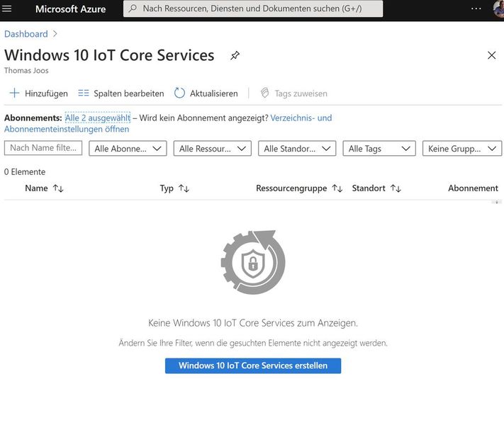Image resolution: width=504 pixels, height=425 pixels.
Task: Open the hamburger portal menu
Action: [6, 8]
